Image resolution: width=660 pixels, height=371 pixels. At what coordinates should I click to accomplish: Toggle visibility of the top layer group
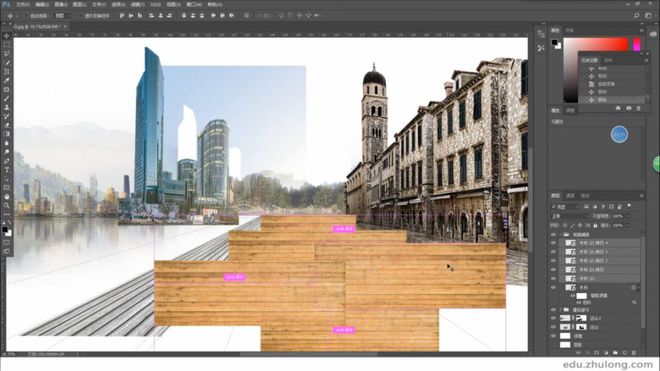pyautogui.click(x=553, y=235)
